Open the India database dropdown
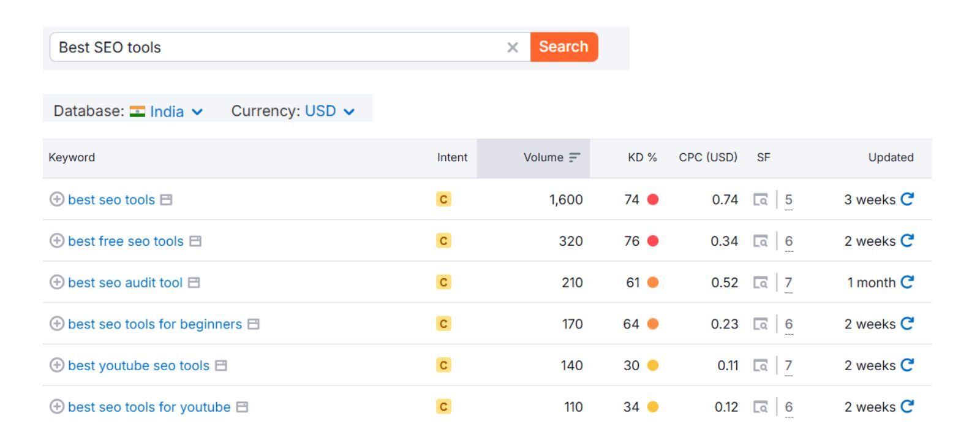The width and height of the screenshot is (980, 429). point(167,112)
